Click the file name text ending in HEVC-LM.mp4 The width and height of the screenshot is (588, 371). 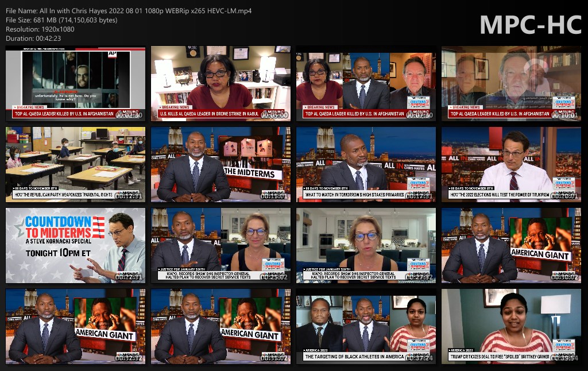click(129, 11)
